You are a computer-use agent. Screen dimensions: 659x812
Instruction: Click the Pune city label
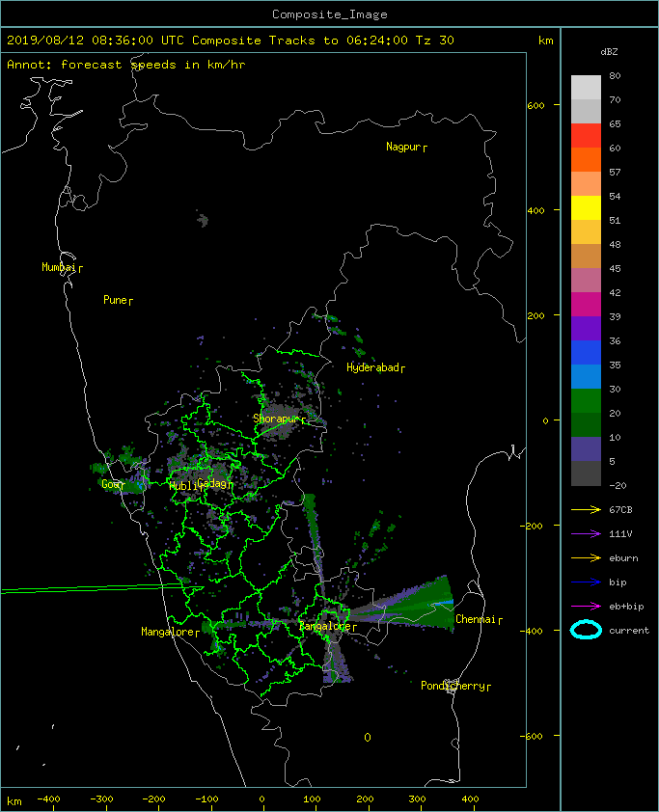pos(118,300)
